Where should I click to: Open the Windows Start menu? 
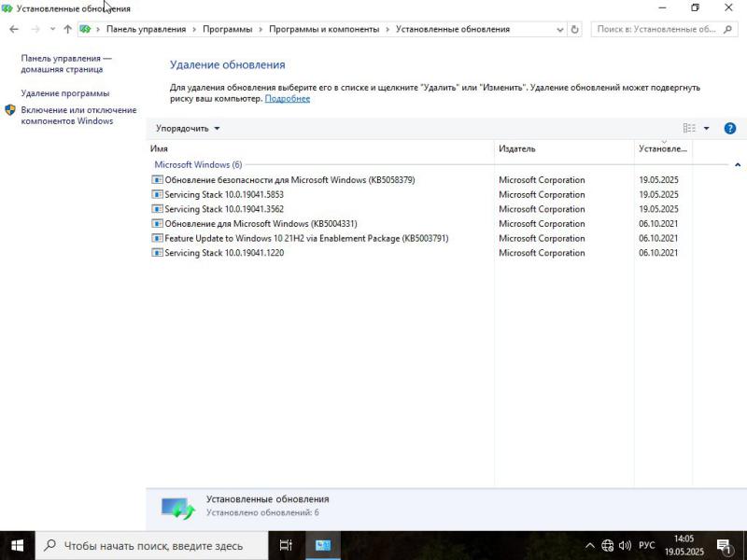17,546
